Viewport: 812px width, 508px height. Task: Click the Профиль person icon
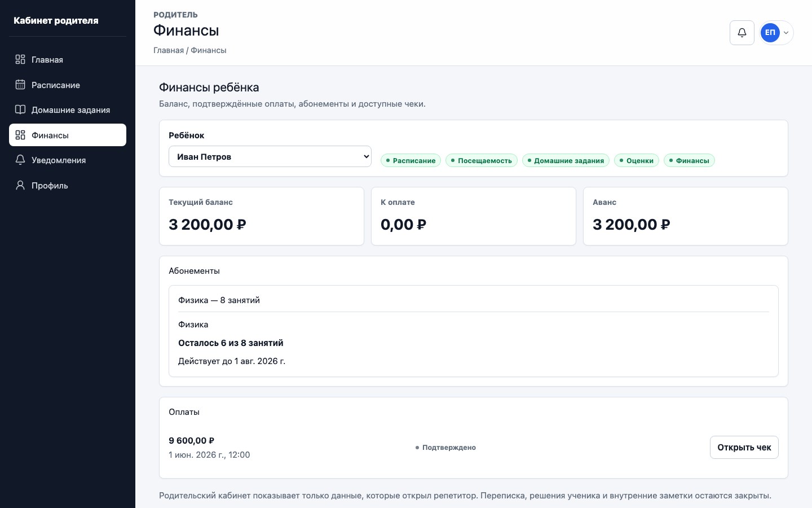20,185
